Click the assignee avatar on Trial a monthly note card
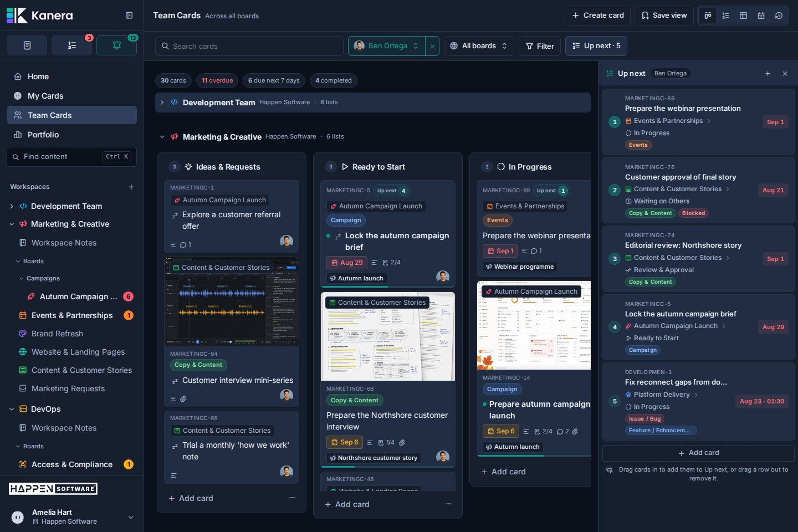 pyautogui.click(x=287, y=472)
